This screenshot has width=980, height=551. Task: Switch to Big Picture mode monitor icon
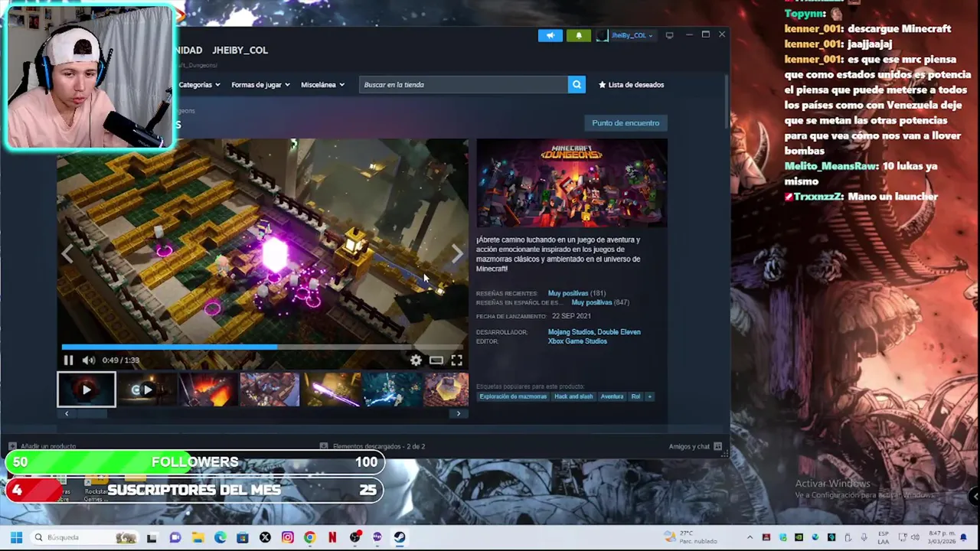(x=669, y=35)
